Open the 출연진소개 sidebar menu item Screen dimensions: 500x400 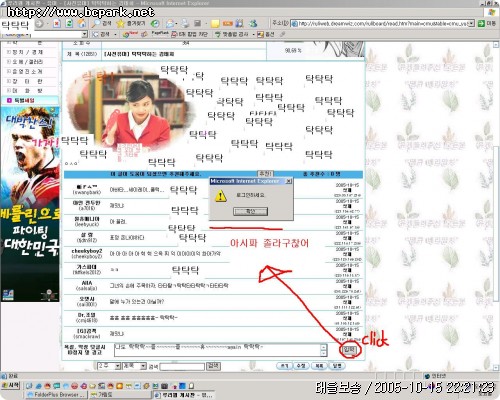pyautogui.click(x=28, y=72)
